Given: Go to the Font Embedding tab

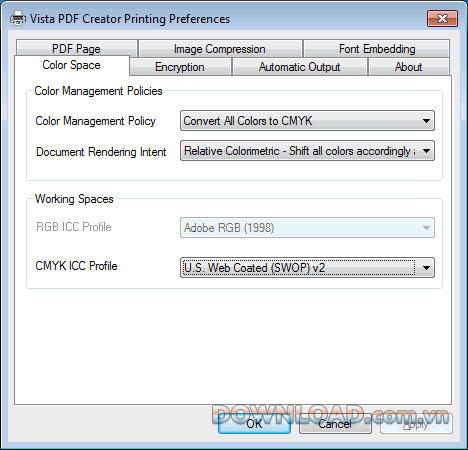Looking at the screenshot, I should point(377,48).
